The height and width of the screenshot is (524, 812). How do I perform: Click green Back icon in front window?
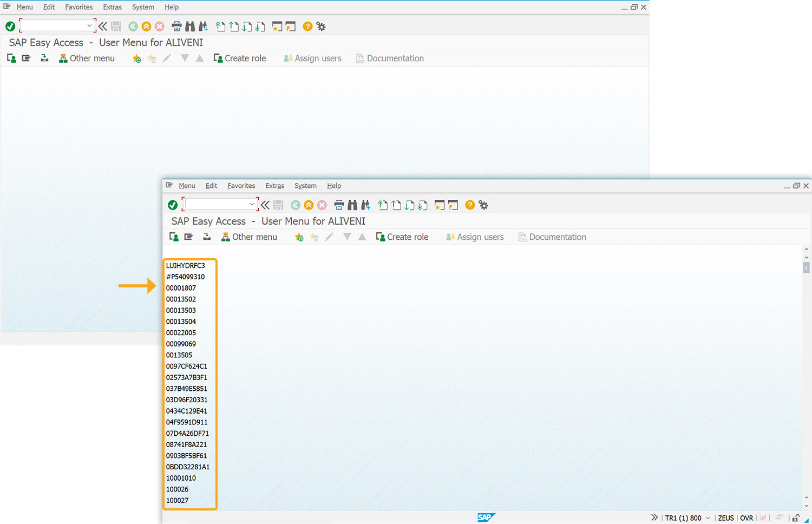tap(296, 205)
